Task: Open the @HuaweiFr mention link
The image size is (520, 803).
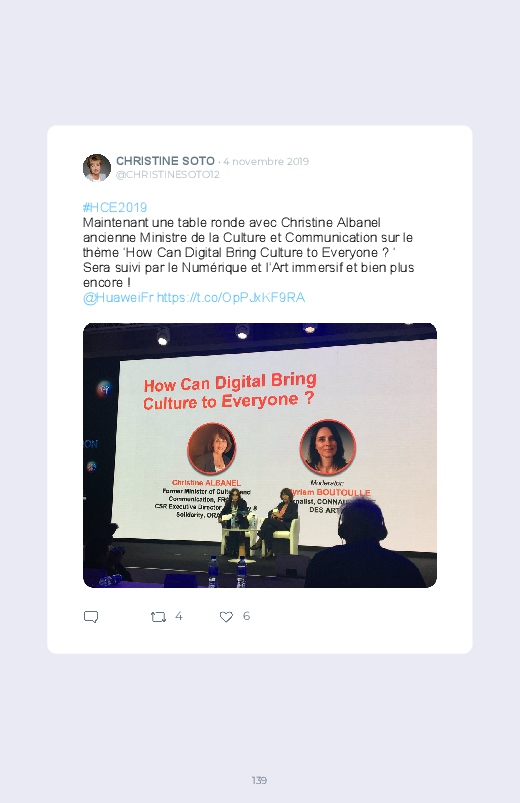Action: coord(118,298)
